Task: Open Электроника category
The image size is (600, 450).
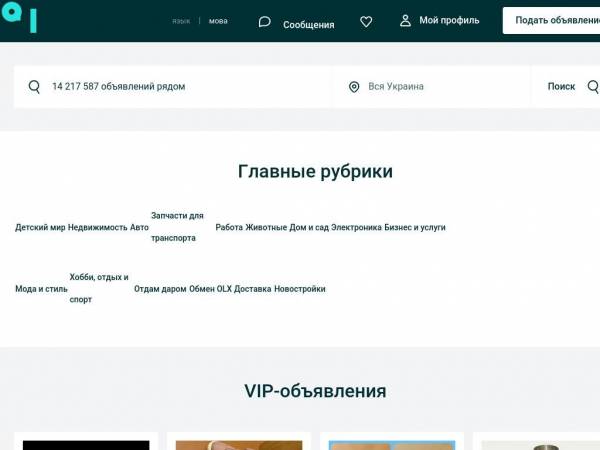Action: point(356,227)
